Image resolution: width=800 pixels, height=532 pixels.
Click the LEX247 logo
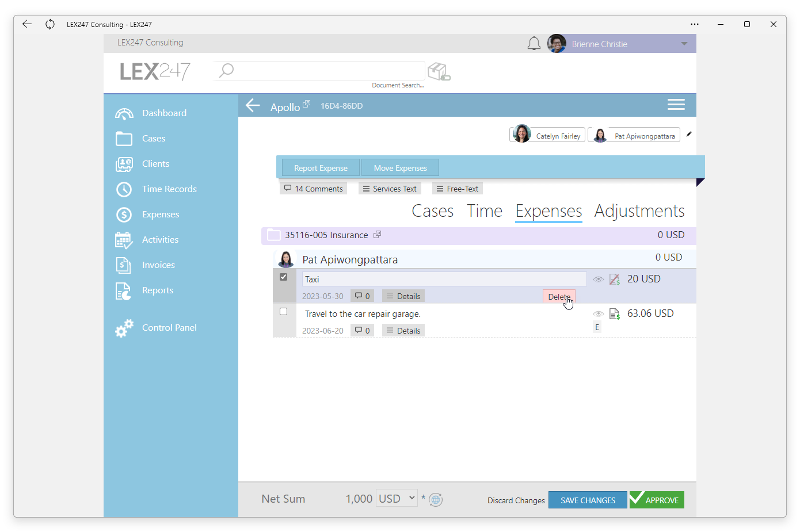155,71
